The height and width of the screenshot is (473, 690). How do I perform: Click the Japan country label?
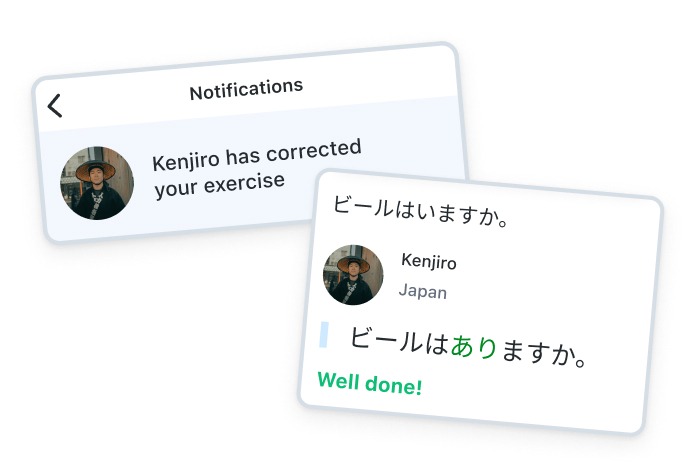[423, 292]
